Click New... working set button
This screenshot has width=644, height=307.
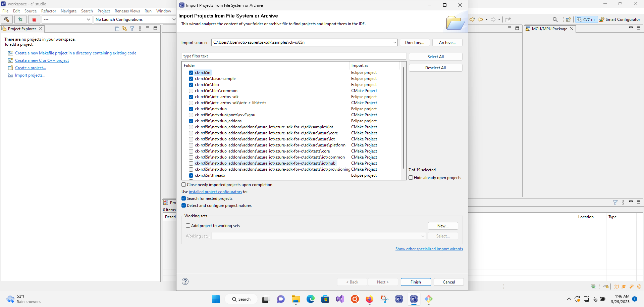pyautogui.click(x=443, y=226)
